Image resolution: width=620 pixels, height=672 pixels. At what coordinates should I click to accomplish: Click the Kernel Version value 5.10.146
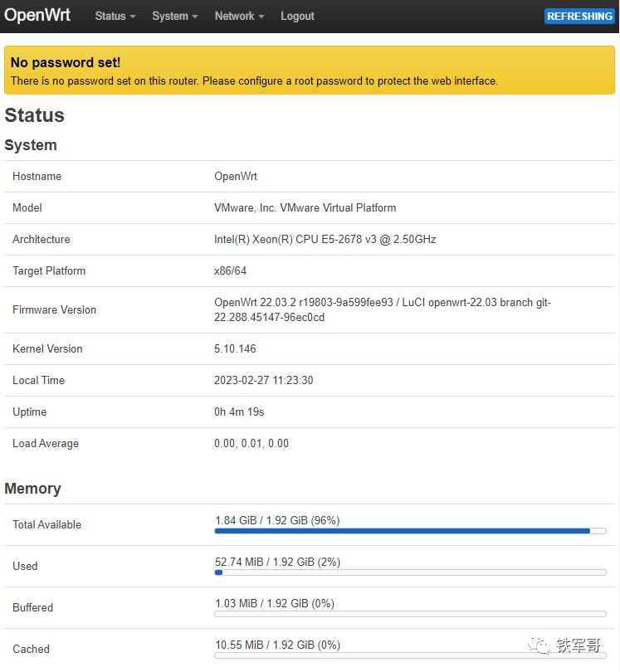pos(235,349)
